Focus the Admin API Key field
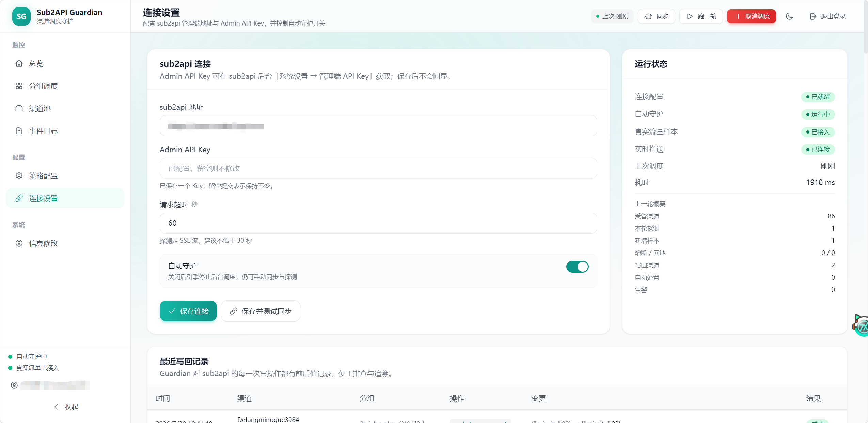The height and width of the screenshot is (423, 868). tap(378, 169)
